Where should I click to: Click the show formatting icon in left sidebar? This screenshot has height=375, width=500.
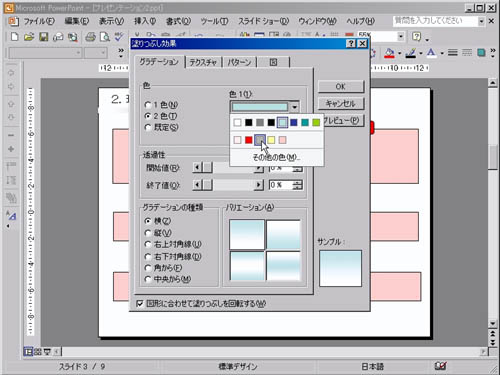pyautogui.click(x=11, y=216)
